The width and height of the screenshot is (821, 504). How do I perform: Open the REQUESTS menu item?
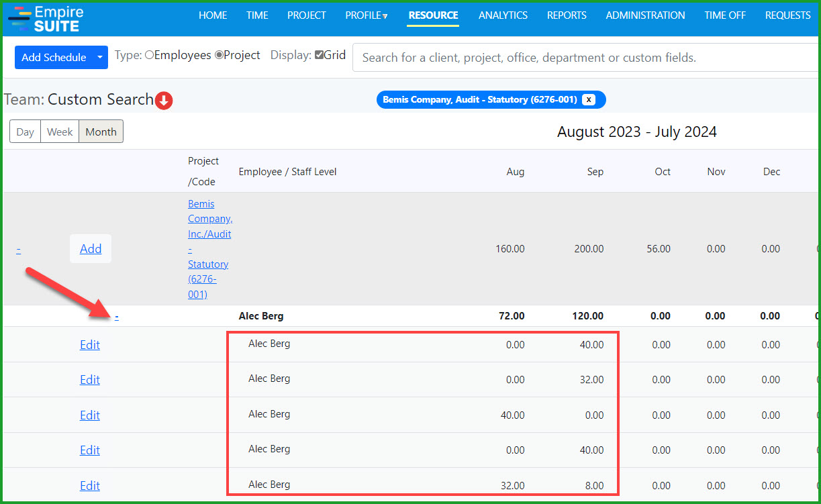coord(787,15)
